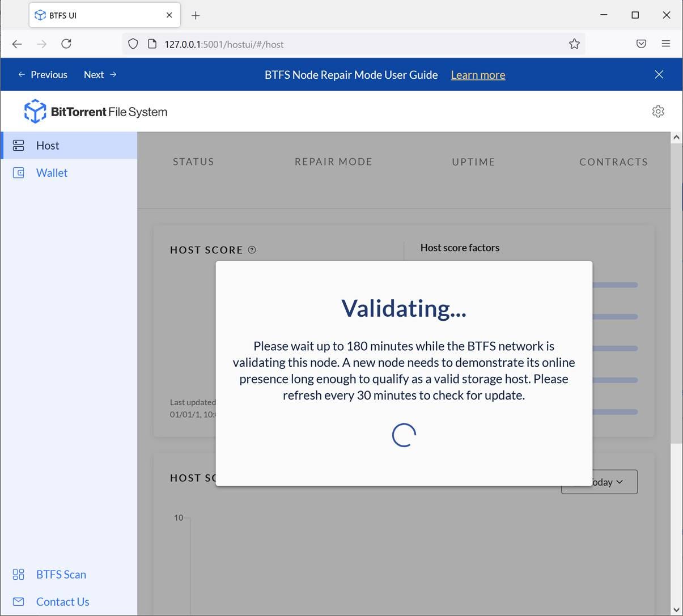The image size is (683, 616).
Task: Follow the Learn more link
Action: 478,75
